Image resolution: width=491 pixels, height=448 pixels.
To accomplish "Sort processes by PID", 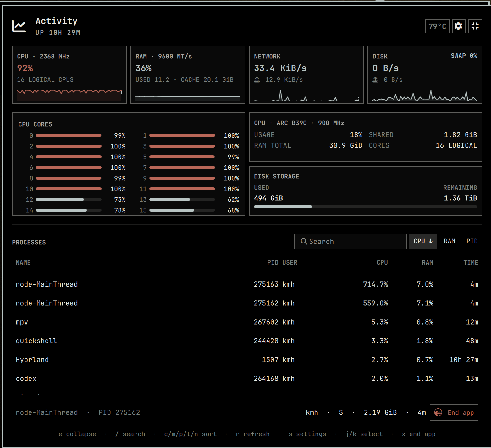I will pyautogui.click(x=472, y=241).
